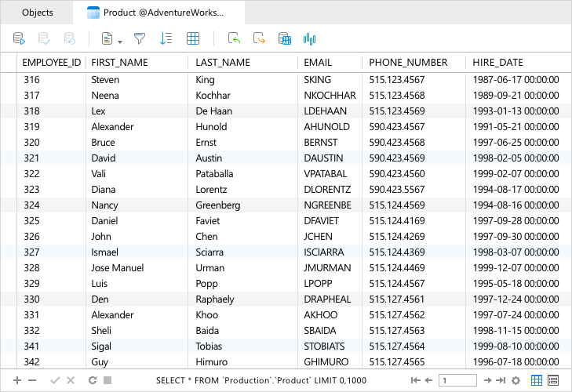Open the page settings gear
572x392 pixels.
coord(516,381)
